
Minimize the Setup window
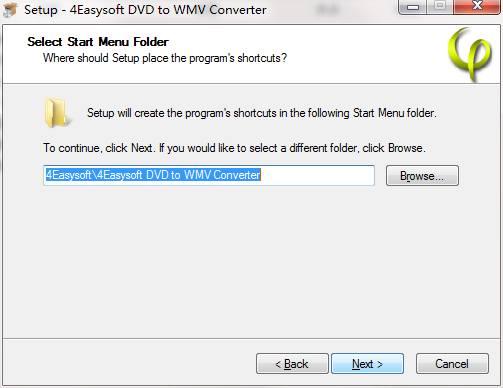click(413, 7)
